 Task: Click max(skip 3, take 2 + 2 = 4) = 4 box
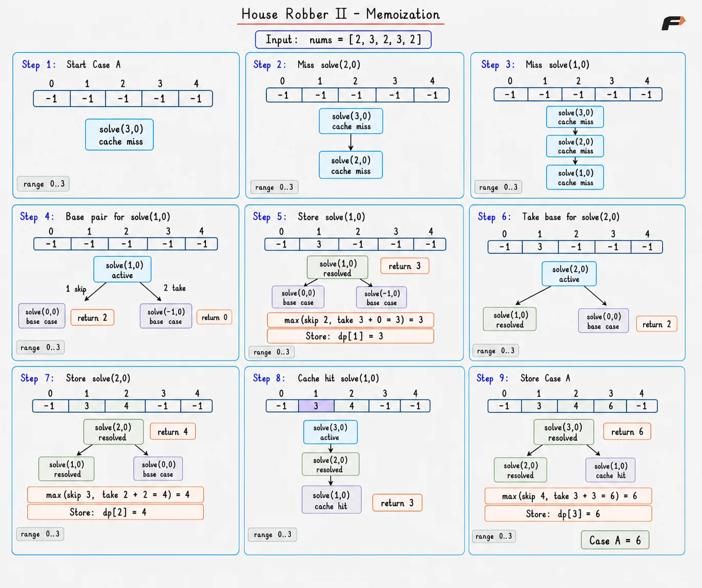pos(115,495)
